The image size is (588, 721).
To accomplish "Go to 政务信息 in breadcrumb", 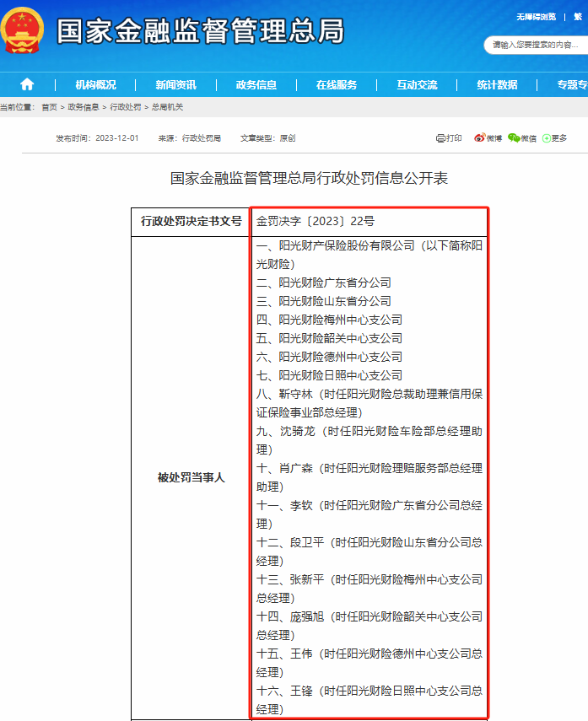I will [84, 107].
